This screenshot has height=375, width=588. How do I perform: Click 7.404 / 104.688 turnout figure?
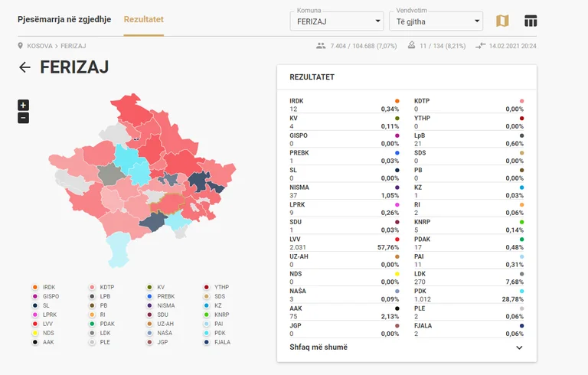(364, 46)
